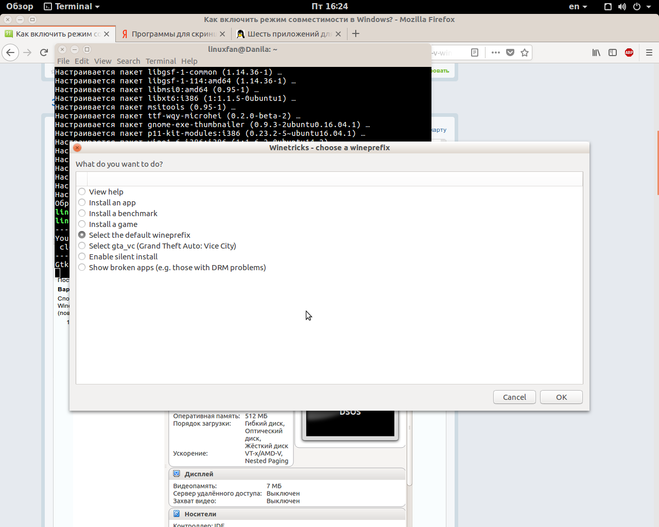This screenshot has width=659, height=527.
Task: Open the Firefox Library icon
Action: point(596,53)
